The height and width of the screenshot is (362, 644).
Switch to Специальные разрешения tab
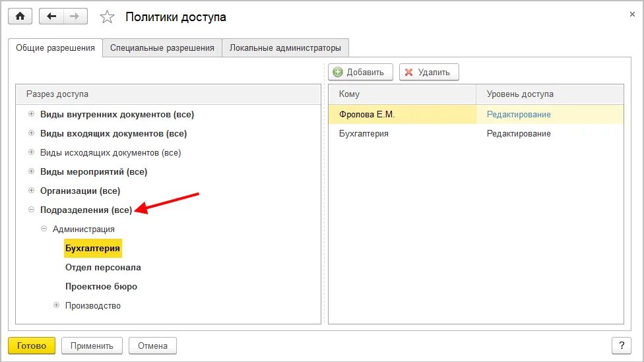click(162, 48)
